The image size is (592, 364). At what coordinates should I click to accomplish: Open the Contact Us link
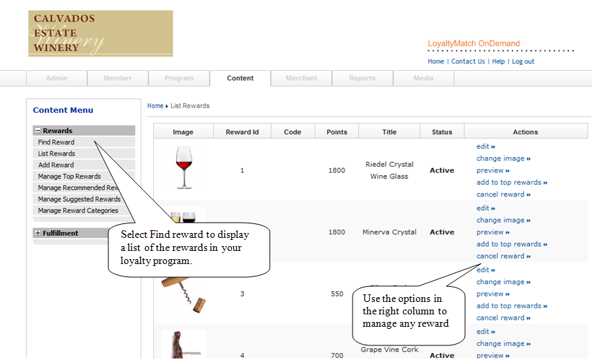468,61
